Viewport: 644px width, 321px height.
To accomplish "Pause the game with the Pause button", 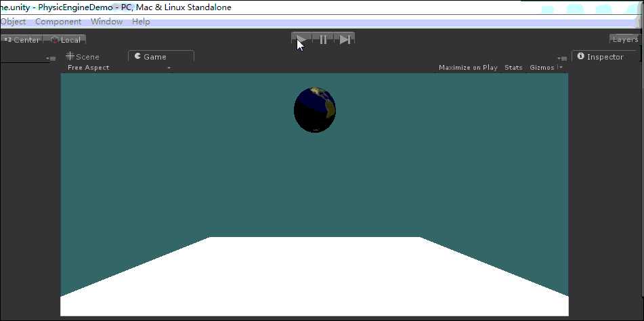I will (x=323, y=39).
